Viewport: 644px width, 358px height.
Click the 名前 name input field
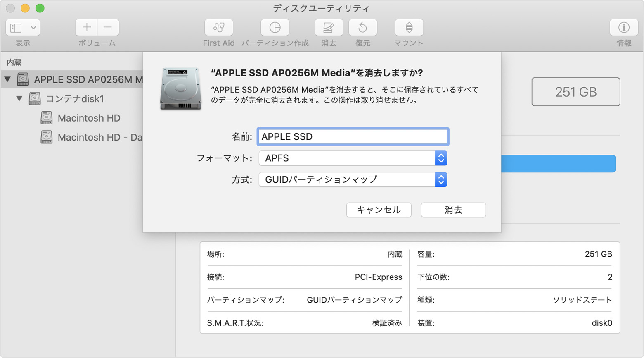(353, 137)
